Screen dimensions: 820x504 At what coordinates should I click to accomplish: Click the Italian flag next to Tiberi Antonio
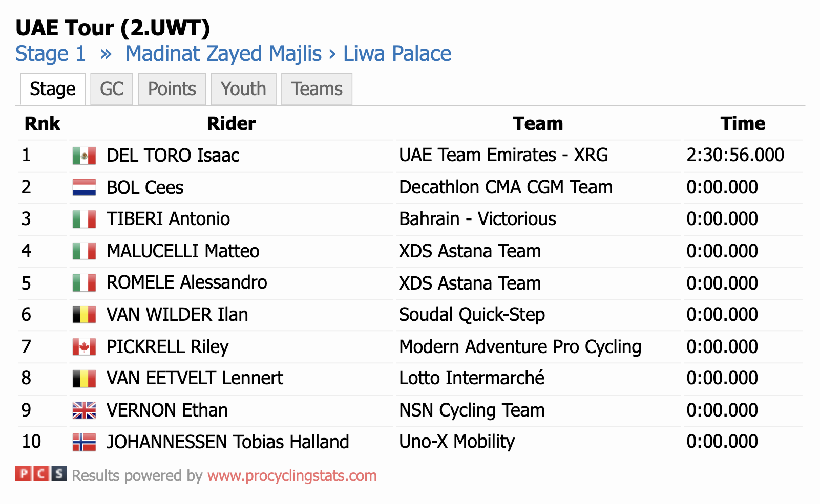click(84, 220)
